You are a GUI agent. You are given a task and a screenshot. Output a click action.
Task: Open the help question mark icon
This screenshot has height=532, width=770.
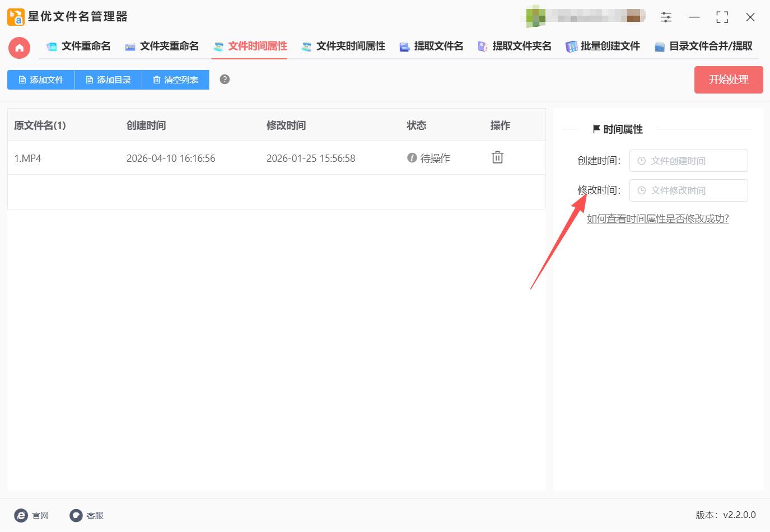pyautogui.click(x=225, y=79)
